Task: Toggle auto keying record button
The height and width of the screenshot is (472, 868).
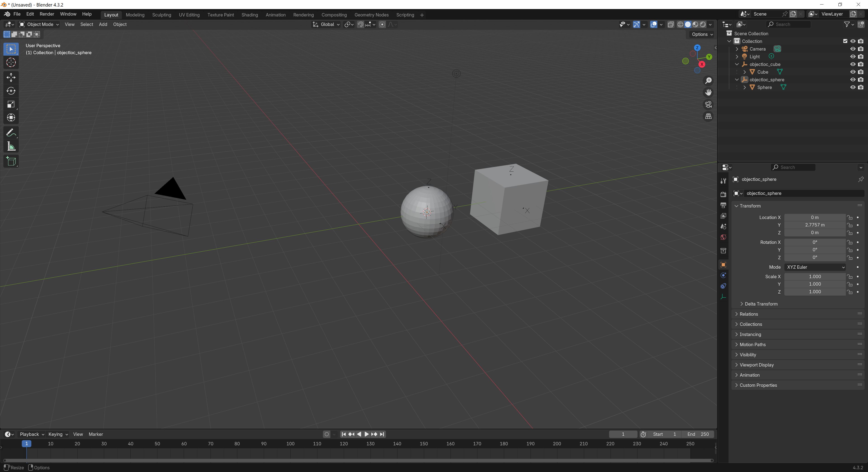Action: [326, 434]
